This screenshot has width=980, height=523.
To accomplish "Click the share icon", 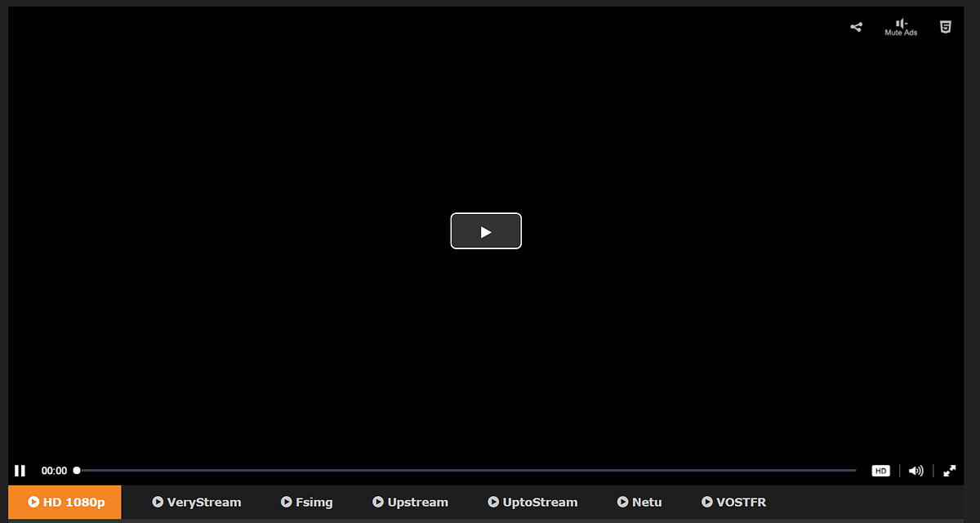I will pyautogui.click(x=856, y=27).
